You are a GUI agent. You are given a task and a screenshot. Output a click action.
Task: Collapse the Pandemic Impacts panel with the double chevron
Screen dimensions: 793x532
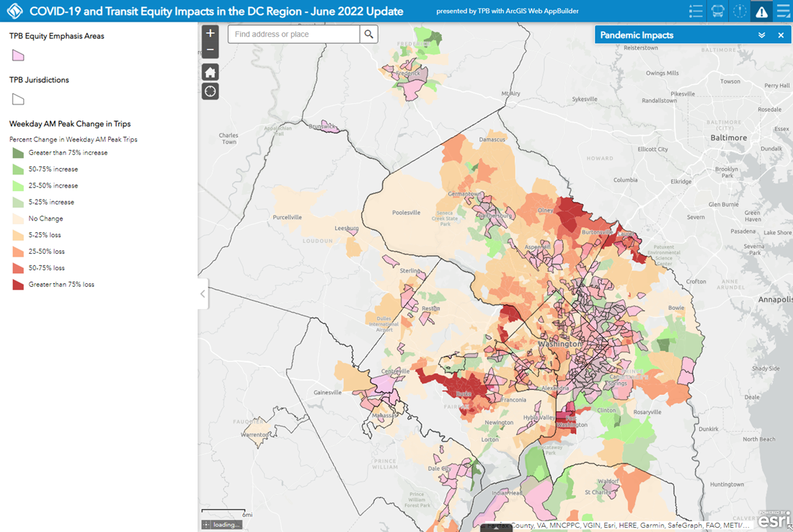pos(761,34)
